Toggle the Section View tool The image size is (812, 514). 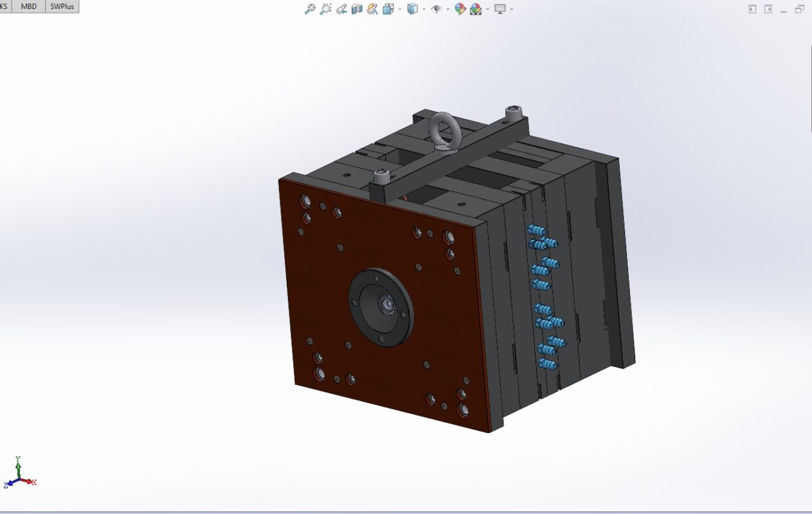pyautogui.click(x=357, y=9)
